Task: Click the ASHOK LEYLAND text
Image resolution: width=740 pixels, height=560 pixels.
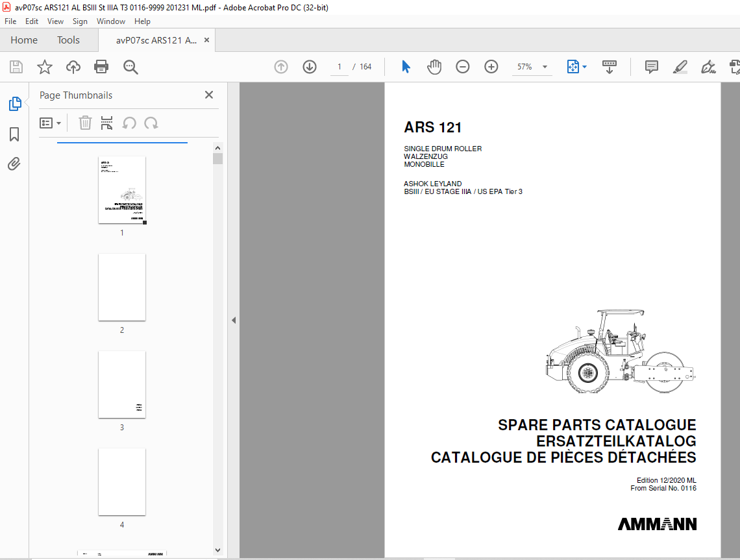Action: [433, 184]
